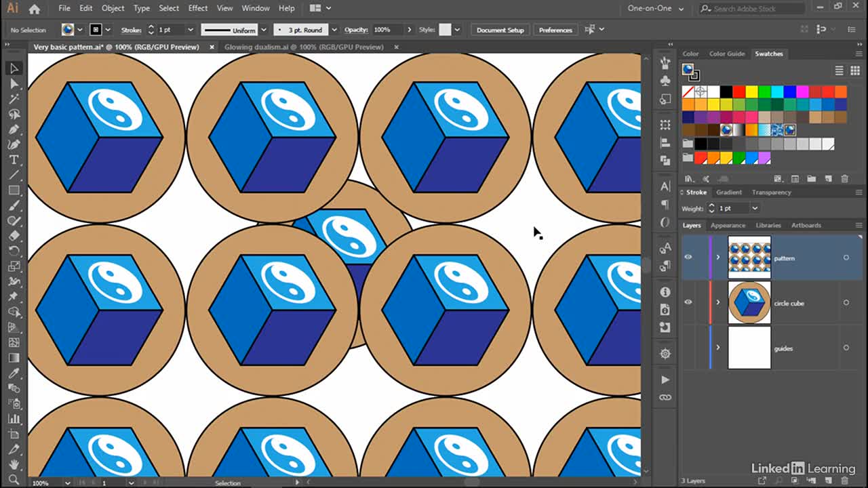Open the Brushes panel icon
The image size is (868, 488).
click(x=665, y=63)
